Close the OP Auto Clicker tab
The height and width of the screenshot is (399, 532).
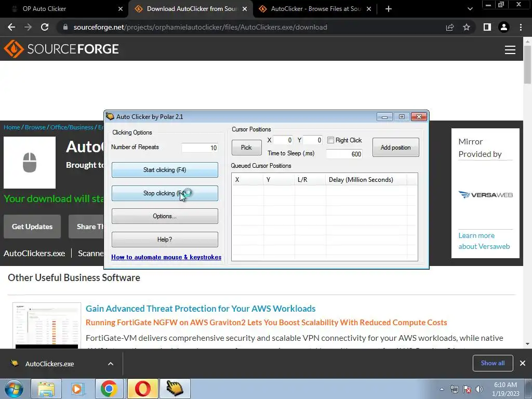click(x=121, y=9)
